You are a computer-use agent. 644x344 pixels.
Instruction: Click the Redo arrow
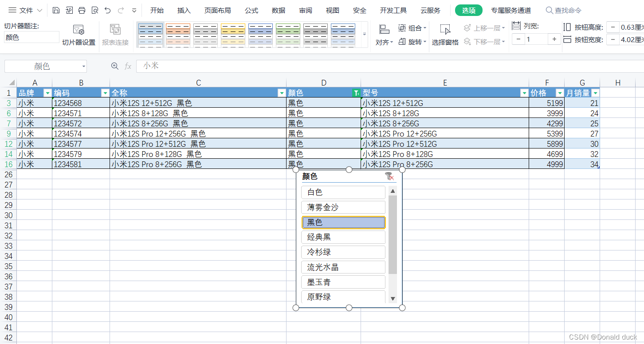[x=121, y=10]
